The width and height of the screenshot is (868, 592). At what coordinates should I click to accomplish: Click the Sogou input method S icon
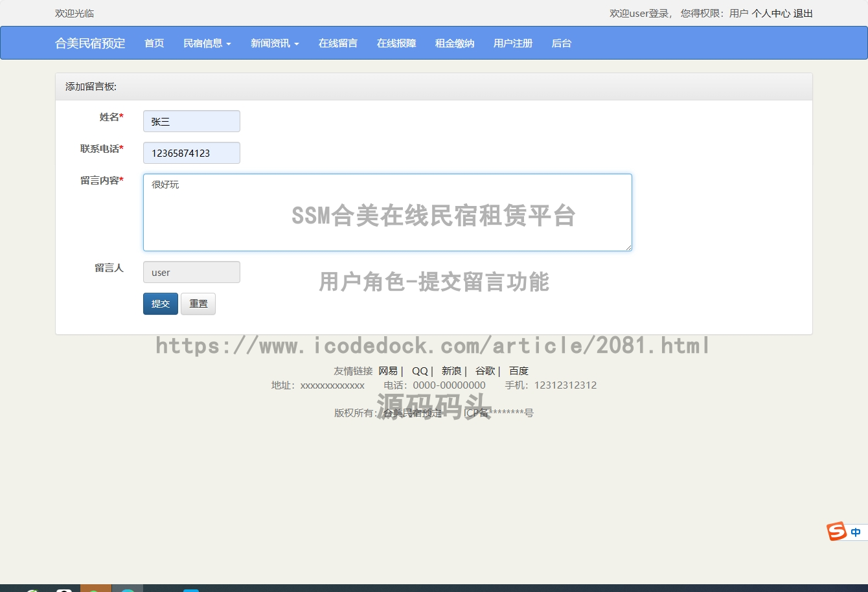(x=837, y=532)
